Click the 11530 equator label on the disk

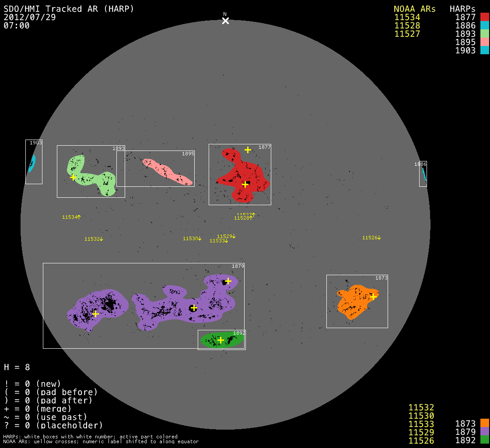tap(192, 238)
